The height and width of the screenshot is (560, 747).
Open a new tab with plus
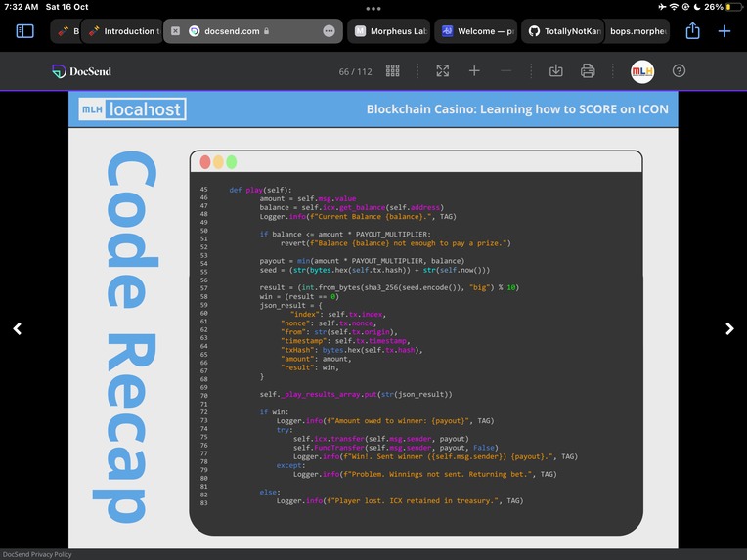click(x=725, y=31)
